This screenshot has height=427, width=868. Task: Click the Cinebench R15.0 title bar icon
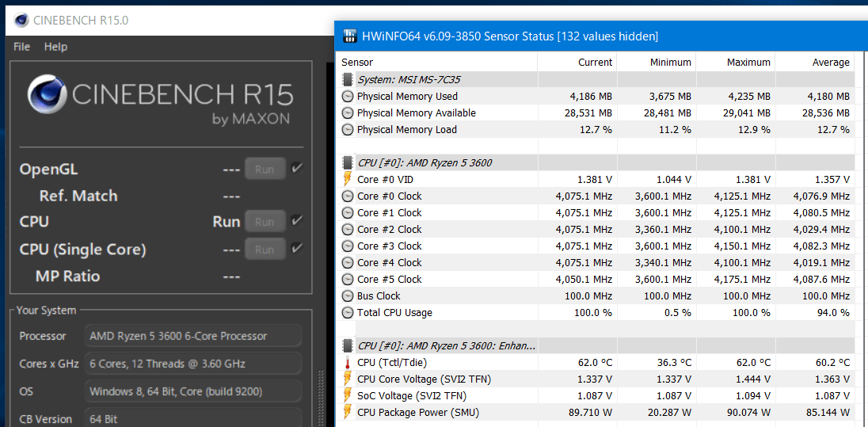coord(22,21)
